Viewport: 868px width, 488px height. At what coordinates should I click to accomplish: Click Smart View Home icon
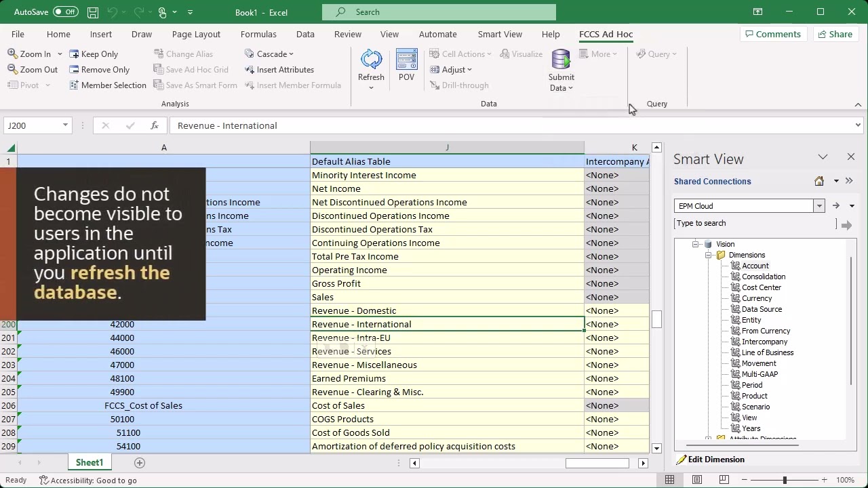click(819, 181)
